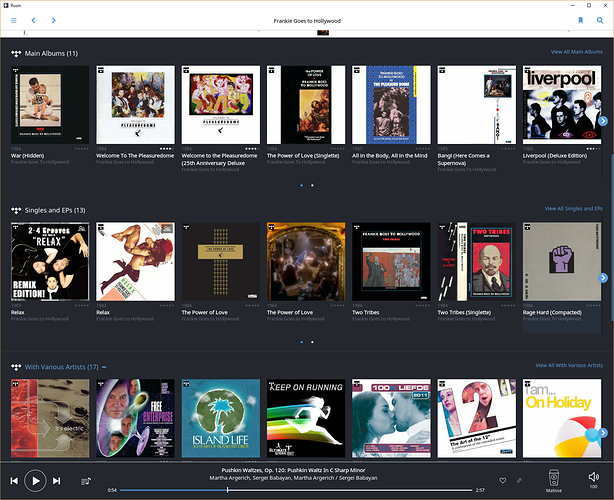
Task: Click Liverpool (Deluxe Edition) title text
Action: 555,155
